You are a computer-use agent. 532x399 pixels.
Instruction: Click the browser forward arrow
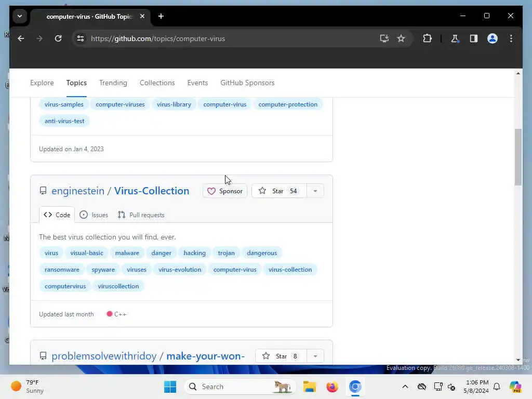coord(39,38)
